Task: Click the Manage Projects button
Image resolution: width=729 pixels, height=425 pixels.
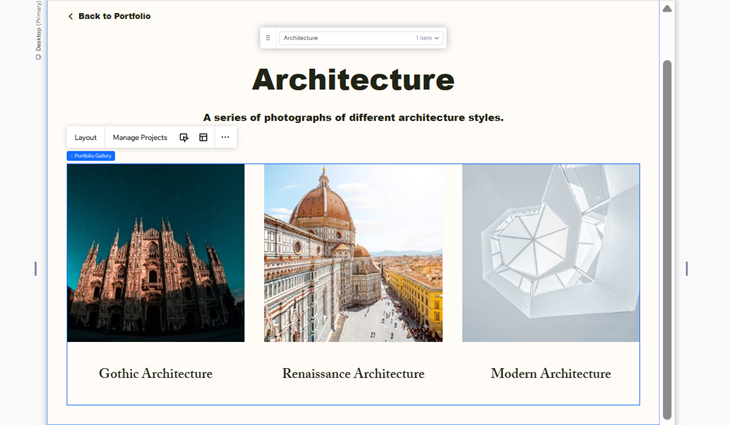Action: [x=140, y=138]
